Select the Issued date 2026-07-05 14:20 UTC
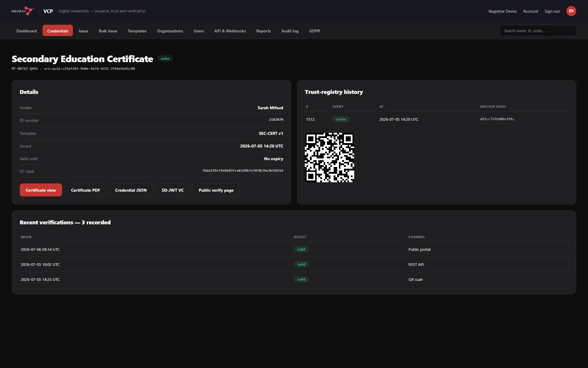The width and height of the screenshot is (588, 368). (262, 146)
